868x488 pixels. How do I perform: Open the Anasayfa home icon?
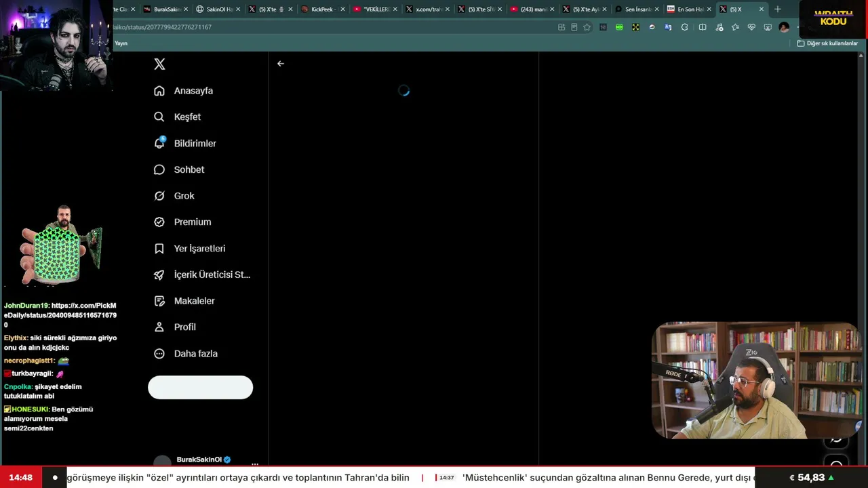click(159, 91)
